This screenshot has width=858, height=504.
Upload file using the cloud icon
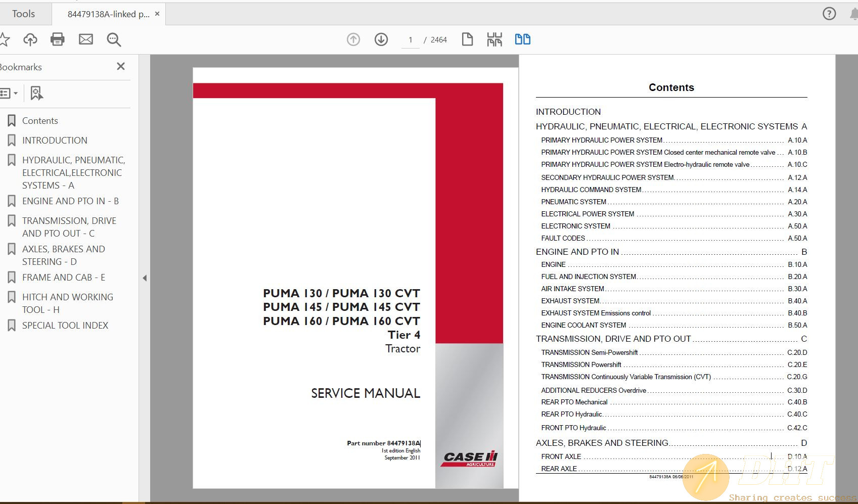(30, 39)
